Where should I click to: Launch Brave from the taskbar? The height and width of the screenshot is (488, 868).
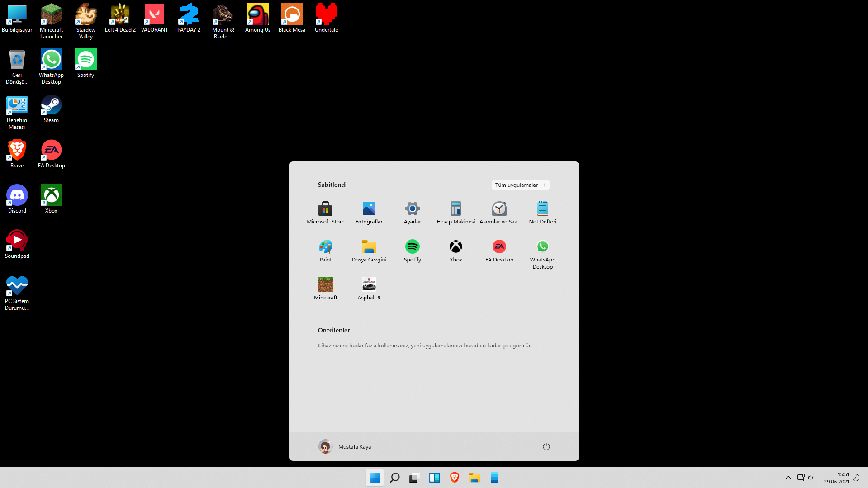coord(455,478)
